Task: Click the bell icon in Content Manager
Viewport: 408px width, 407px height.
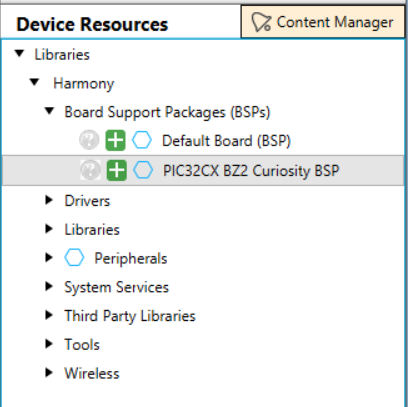Action: click(x=261, y=23)
